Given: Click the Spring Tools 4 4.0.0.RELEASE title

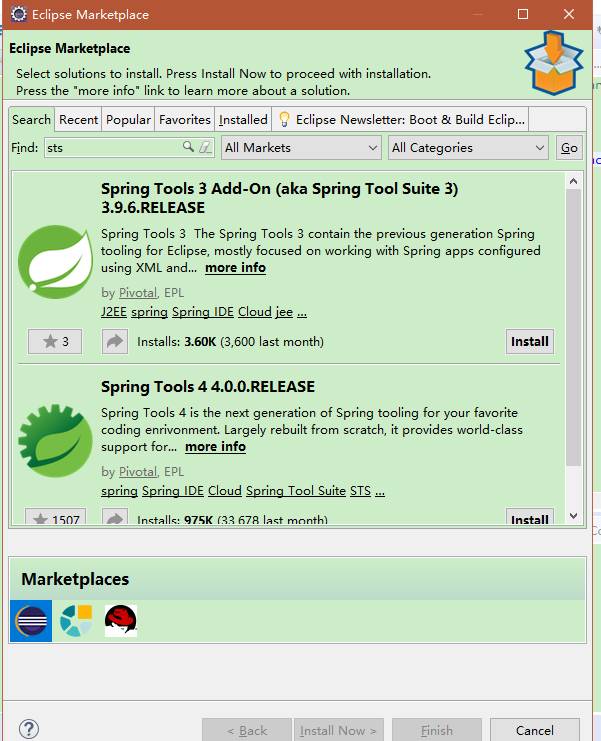Looking at the screenshot, I should tap(208, 387).
